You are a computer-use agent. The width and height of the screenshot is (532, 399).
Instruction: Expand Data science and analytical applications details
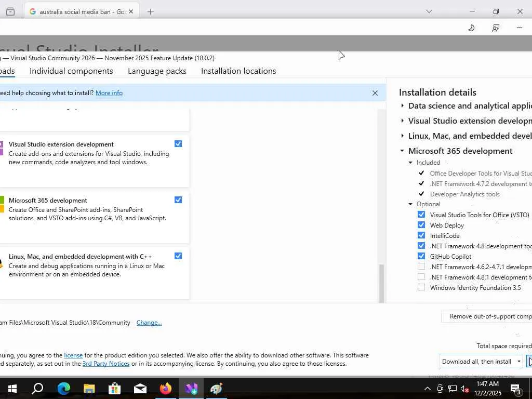coord(402,105)
